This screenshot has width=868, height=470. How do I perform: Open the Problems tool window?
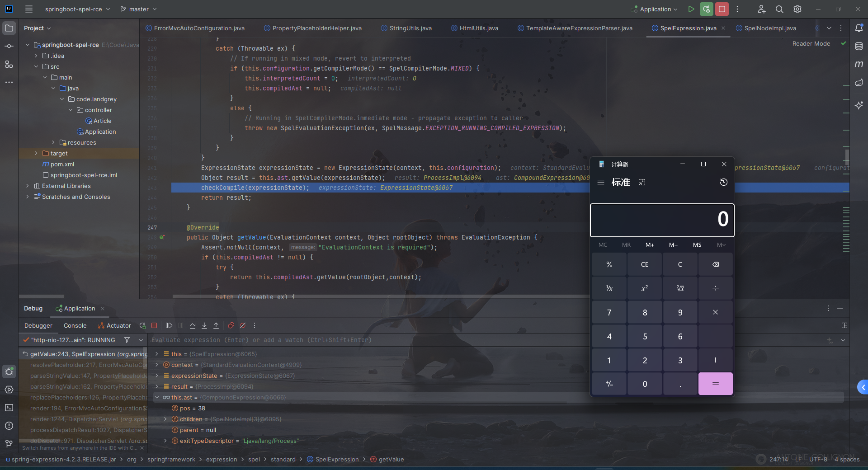[x=9, y=426]
